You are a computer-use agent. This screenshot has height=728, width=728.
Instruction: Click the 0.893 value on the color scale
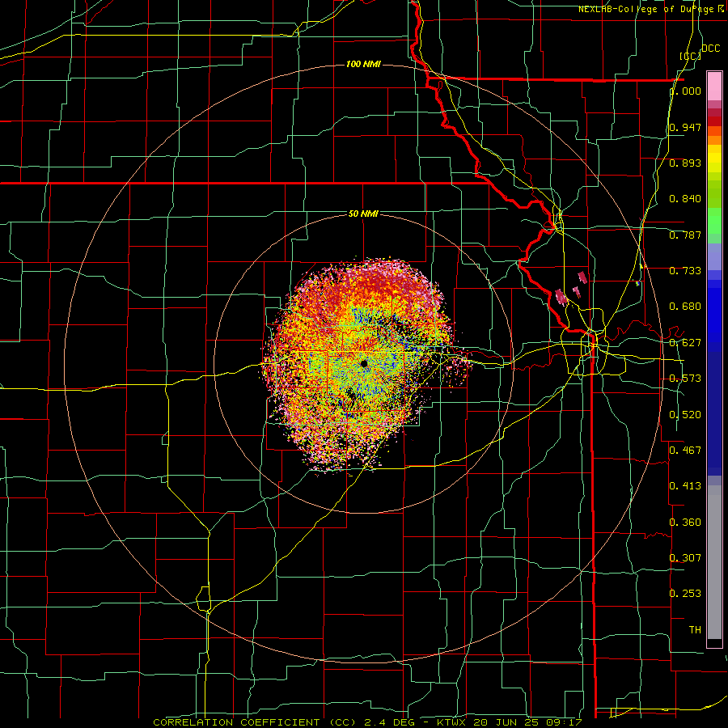(685, 163)
